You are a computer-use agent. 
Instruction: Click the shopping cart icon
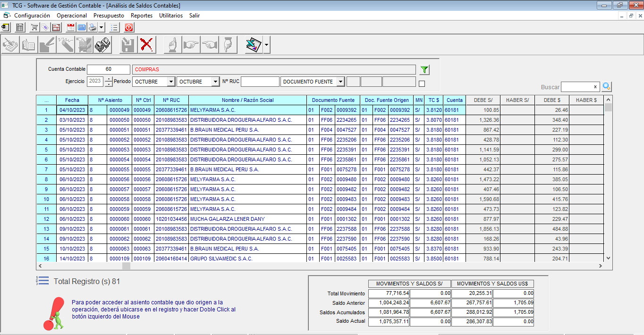pyautogui.click(x=34, y=27)
